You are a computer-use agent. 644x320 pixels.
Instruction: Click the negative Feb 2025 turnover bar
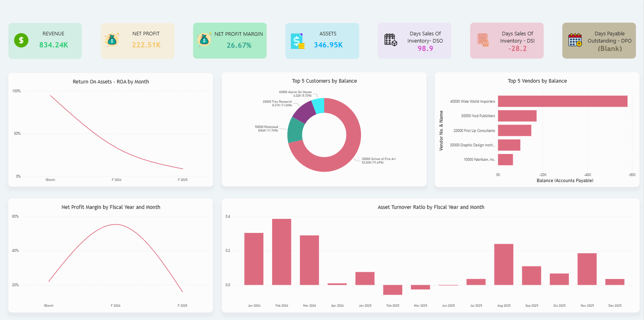pyautogui.click(x=392, y=290)
